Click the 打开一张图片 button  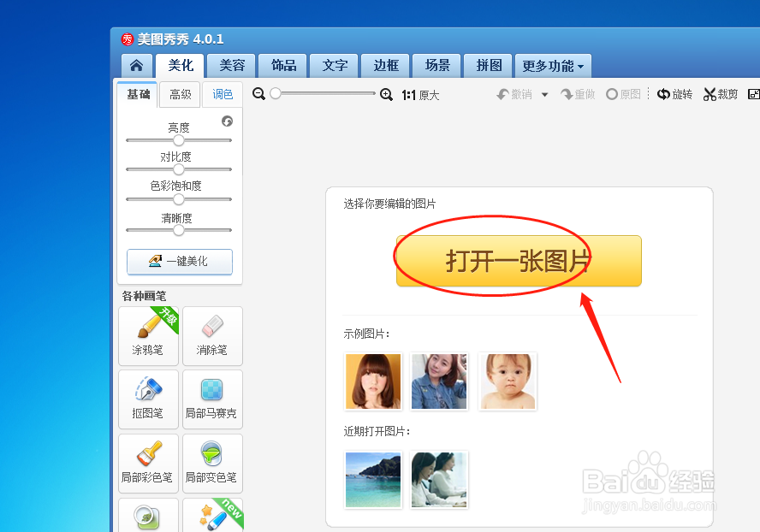tap(519, 261)
